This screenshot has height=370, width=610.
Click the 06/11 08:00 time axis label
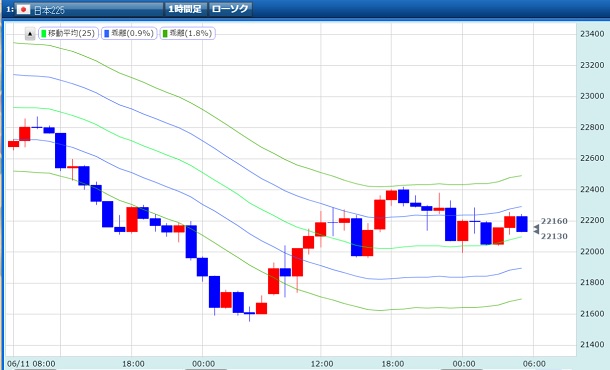tap(31, 364)
